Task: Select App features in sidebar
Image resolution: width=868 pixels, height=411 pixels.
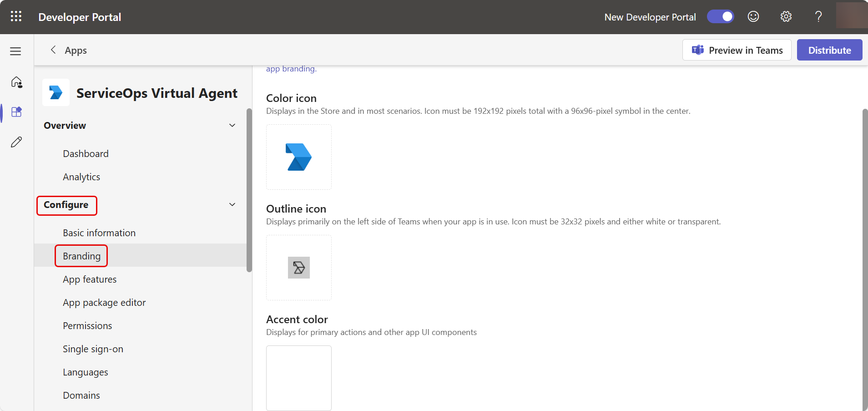Action: [x=90, y=279]
